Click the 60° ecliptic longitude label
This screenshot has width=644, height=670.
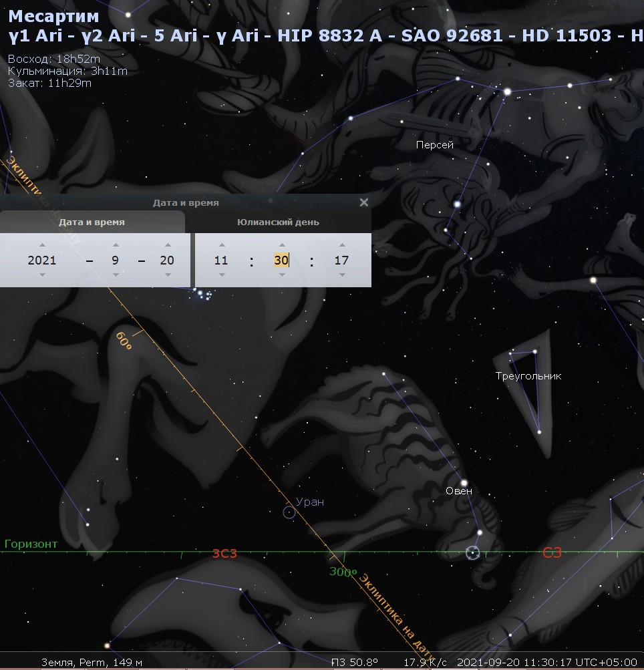point(124,341)
